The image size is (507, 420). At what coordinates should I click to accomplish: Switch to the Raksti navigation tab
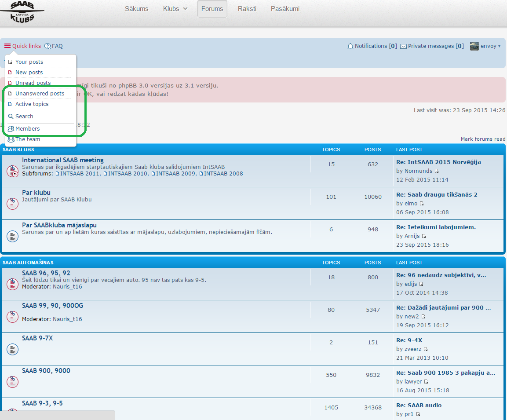click(x=247, y=9)
